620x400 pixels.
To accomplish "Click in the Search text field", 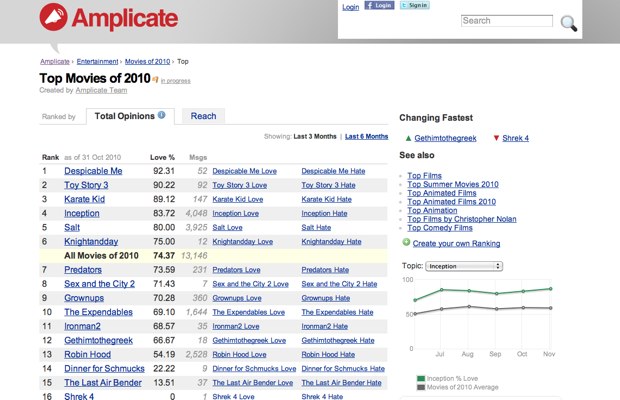I will click(x=507, y=21).
